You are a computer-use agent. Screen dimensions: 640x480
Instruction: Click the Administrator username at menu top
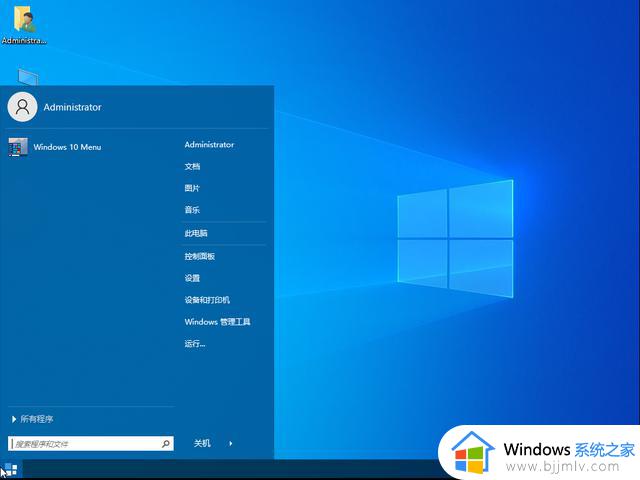coord(72,107)
